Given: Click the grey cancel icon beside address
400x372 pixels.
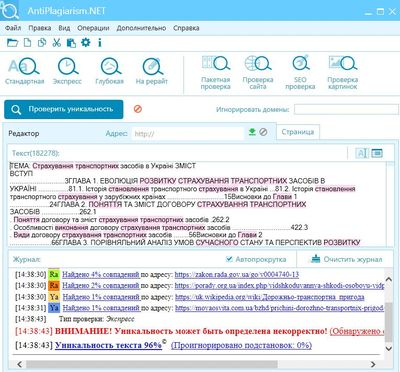Looking at the screenshot, I should (x=263, y=132).
